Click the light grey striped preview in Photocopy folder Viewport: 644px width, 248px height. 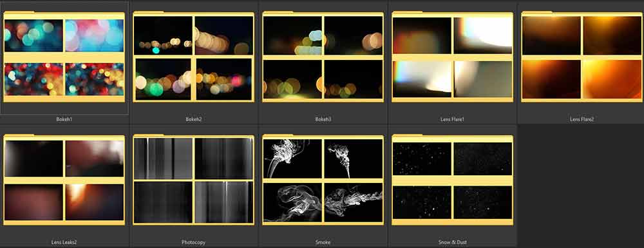[x=163, y=158]
